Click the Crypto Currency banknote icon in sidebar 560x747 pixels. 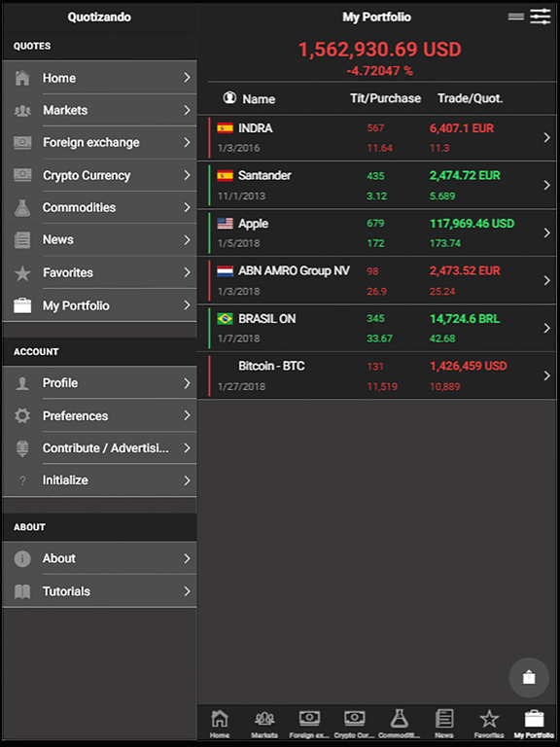tap(22, 175)
